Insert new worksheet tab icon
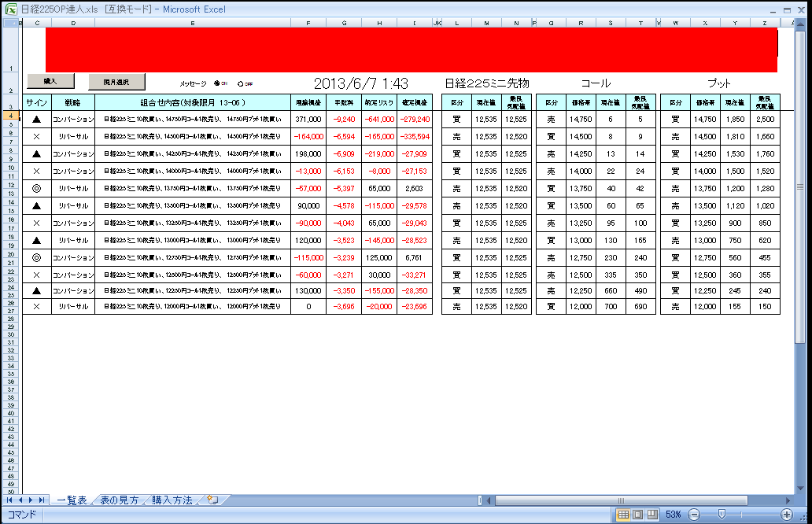This screenshot has height=524, width=812. click(x=212, y=500)
